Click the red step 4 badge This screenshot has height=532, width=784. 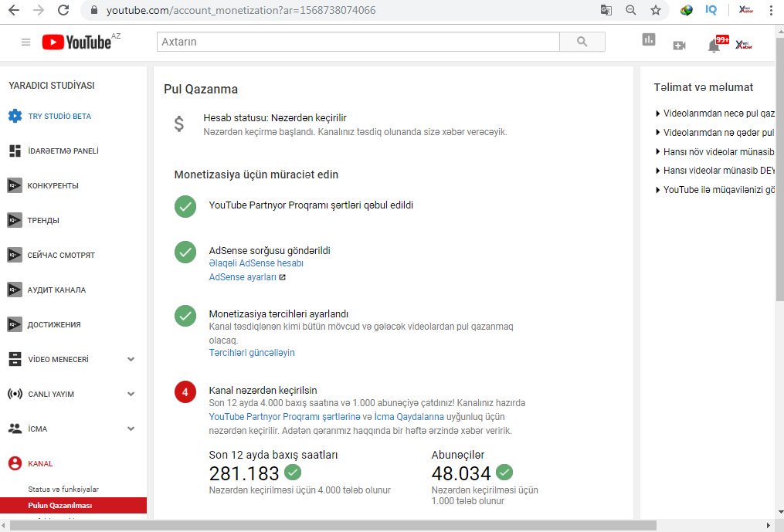point(185,392)
